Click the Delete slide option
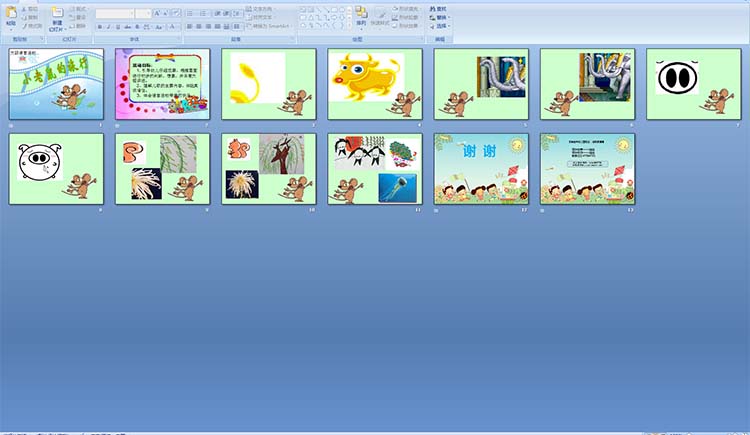 tap(78, 26)
